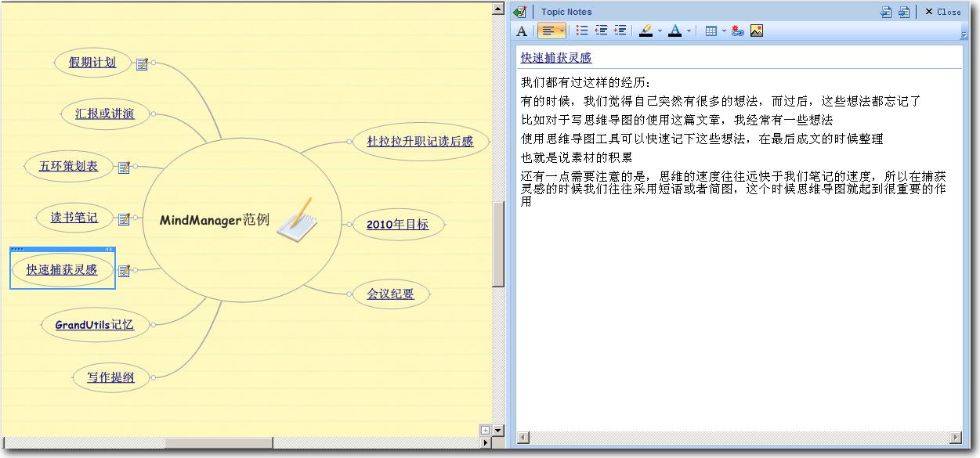The height and width of the screenshot is (458, 980).
Task: Expand the highlight color dropdown arrow
Action: [x=660, y=31]
